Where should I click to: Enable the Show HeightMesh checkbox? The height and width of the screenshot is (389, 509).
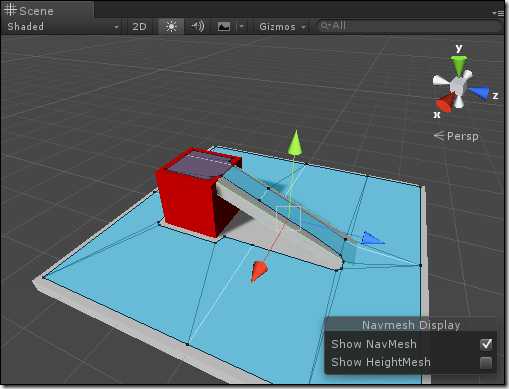click(486, 362)
